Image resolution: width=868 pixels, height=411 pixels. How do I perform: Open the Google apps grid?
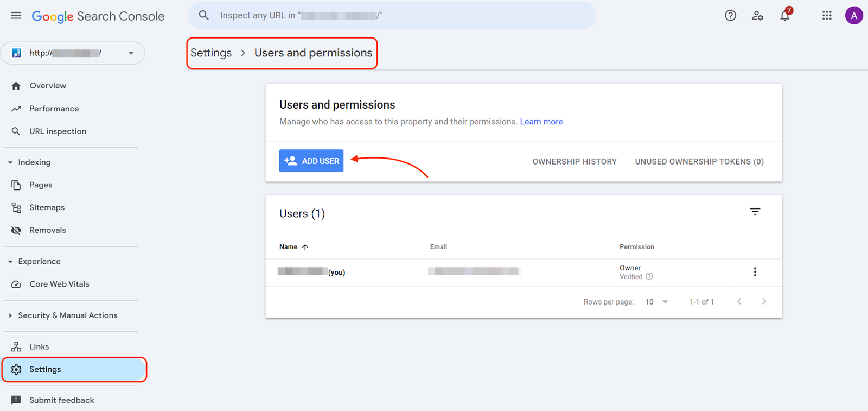point(826,16)
